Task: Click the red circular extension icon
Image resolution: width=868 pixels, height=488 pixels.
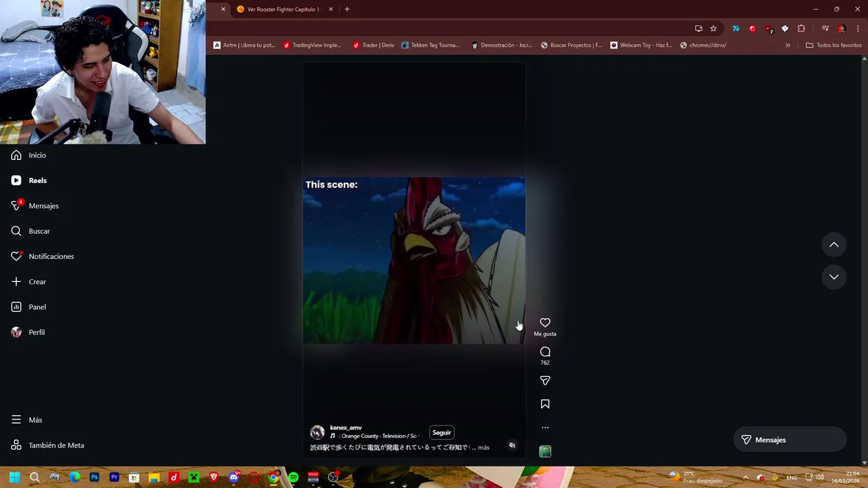Action: 752,28
